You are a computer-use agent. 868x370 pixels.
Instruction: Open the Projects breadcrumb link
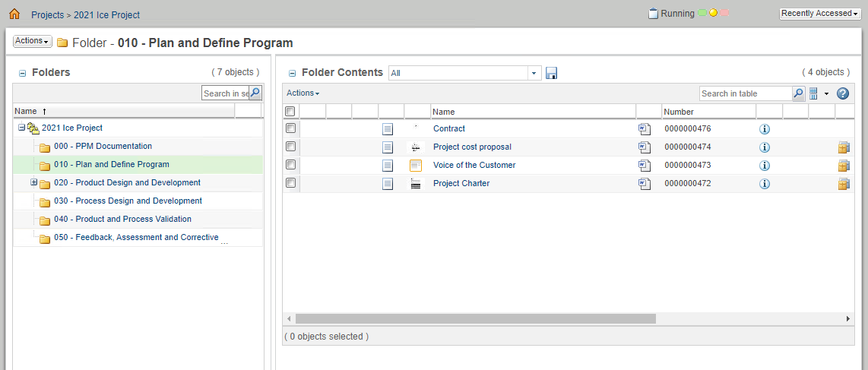(48, 15)
